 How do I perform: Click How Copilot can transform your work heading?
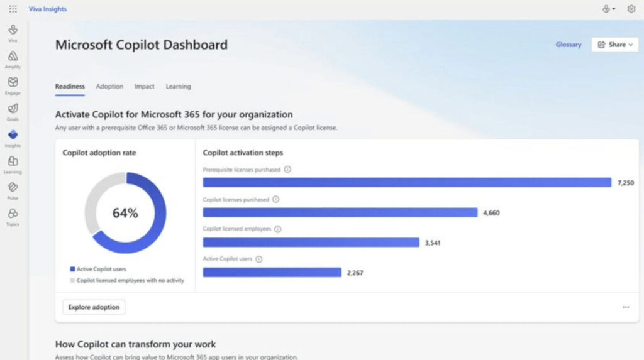click(x=135, y=344)
